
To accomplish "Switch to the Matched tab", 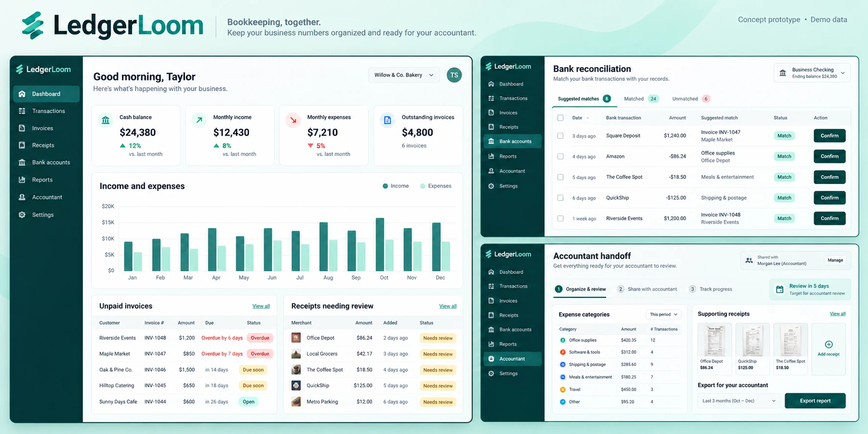I will pyautogui.click(x=641, y=99).
